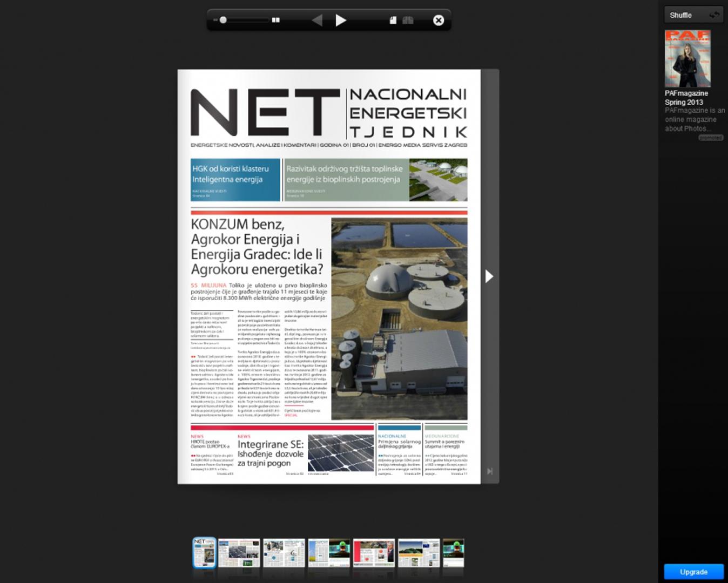Click the zoom slider handle
728x583 pixels.
(x=223, y=20)
